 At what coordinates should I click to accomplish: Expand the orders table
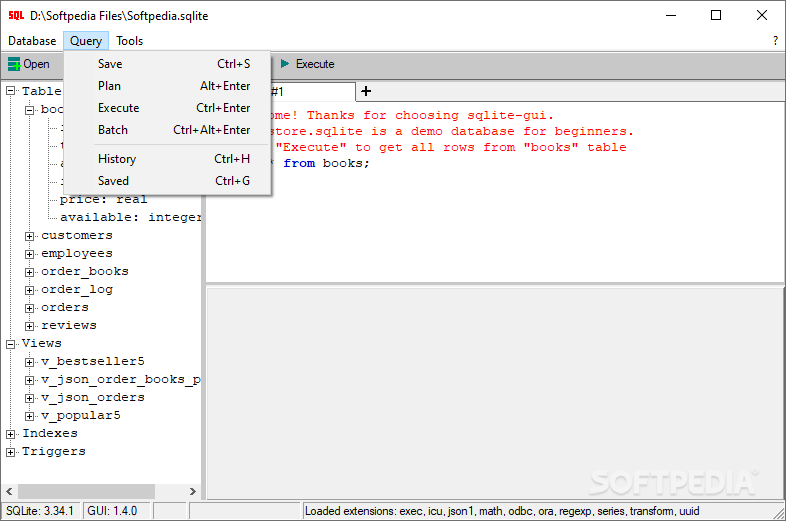pos(30,308)
